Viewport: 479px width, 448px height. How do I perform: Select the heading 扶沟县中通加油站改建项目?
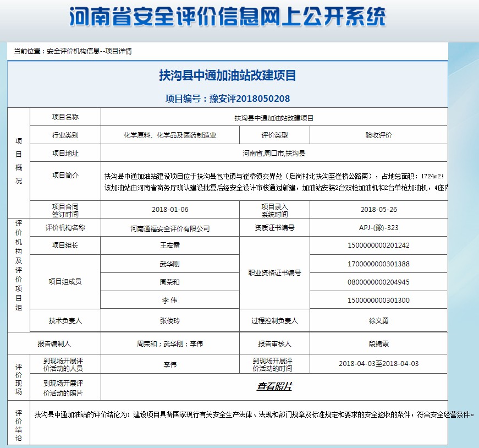click(228, 75)
